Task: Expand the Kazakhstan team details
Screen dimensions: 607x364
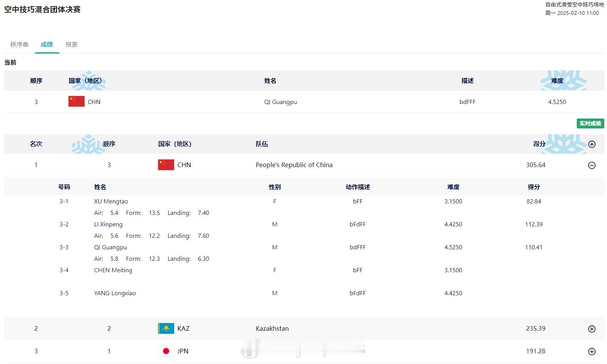Action: [x=592, y=329]
